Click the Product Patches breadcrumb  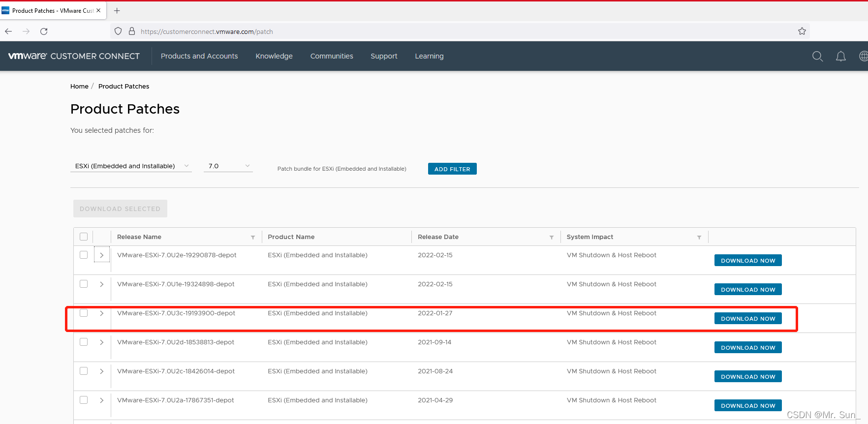124,86
